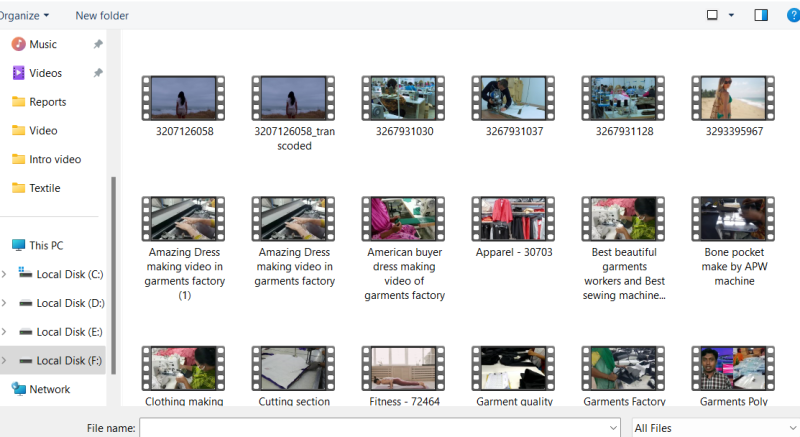This screenshot has height=437, width=800.
Task: Select video file 3207126058
Action: point(184,107)
